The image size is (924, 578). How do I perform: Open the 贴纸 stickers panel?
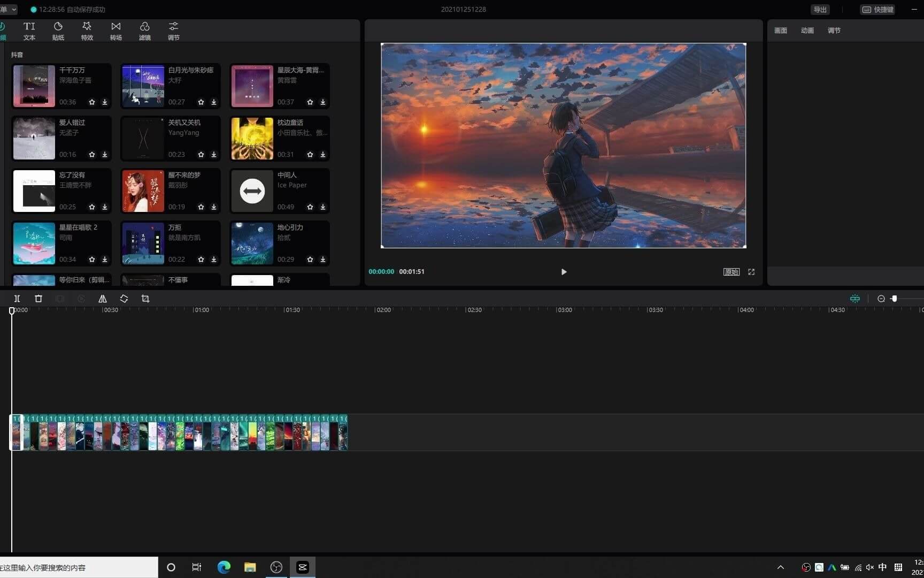coord(58,31)
